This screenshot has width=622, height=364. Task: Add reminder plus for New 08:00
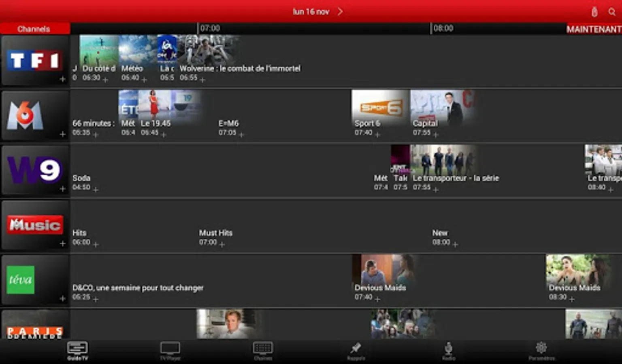click(455, 244)
